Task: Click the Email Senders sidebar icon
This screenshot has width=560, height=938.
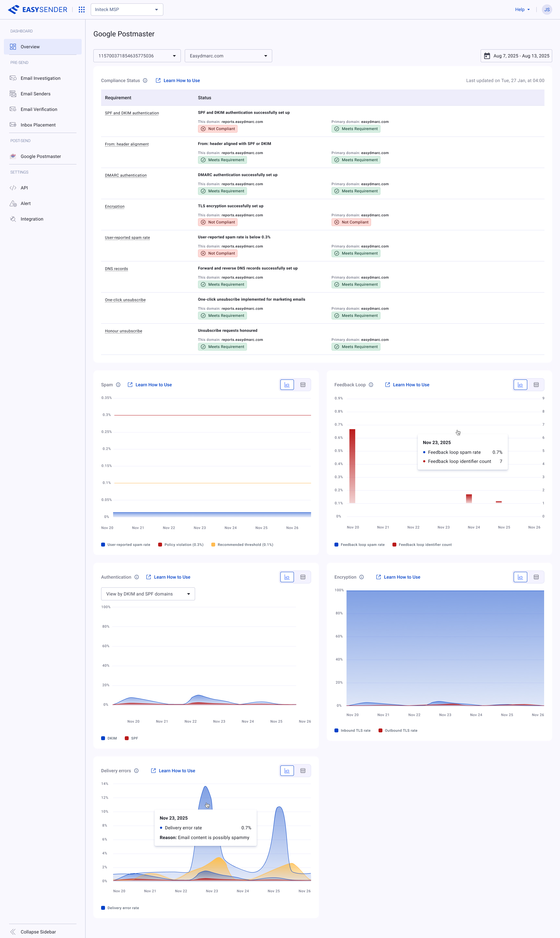Action: 13,94
